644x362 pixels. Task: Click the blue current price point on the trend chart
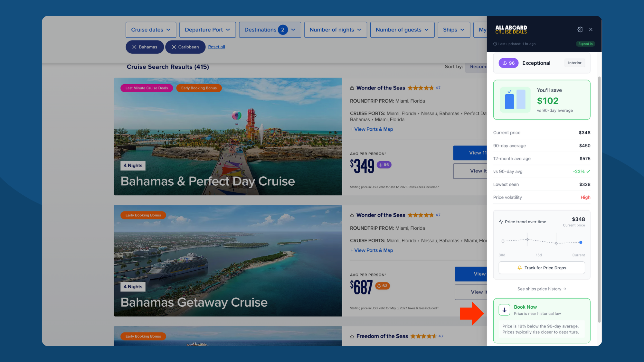[x=581, y=242]
